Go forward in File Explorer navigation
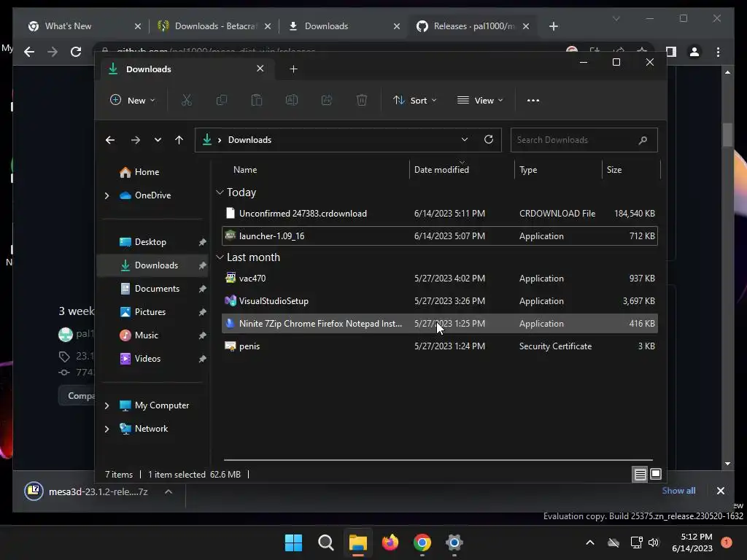This screenshot has width=747, height=560. 136,140
